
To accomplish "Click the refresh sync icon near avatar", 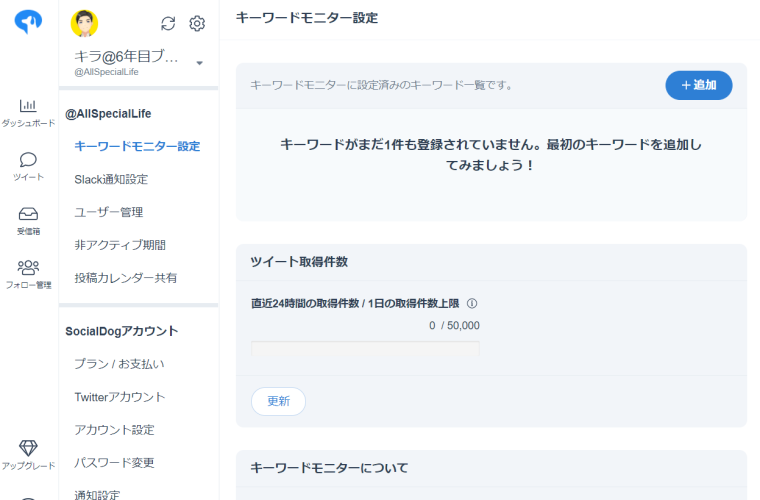I will point(168,23).
